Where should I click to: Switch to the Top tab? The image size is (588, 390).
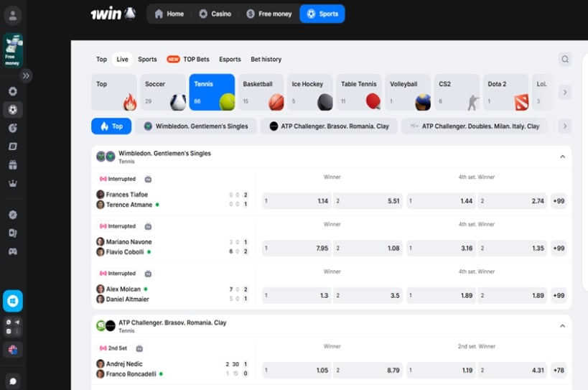(x=101, y=59)
